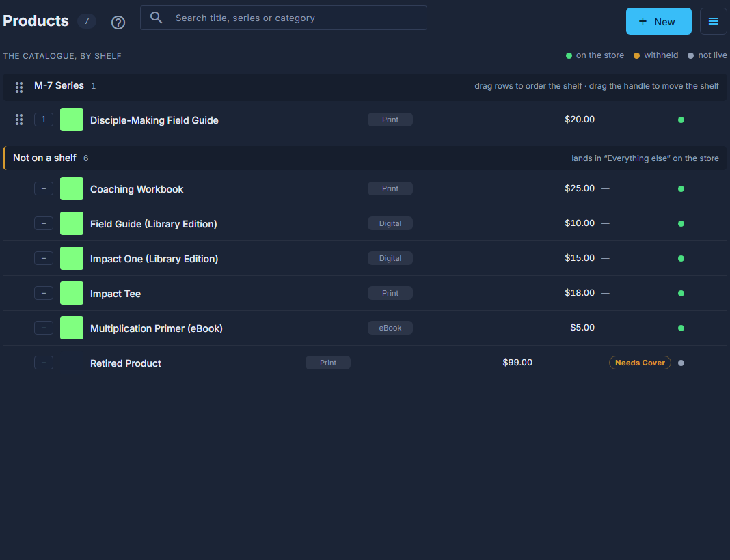Click the position dash box for Coaching Workbook
Image resolution: width=730 pixels, height=560 pixels.
point(44,188)
